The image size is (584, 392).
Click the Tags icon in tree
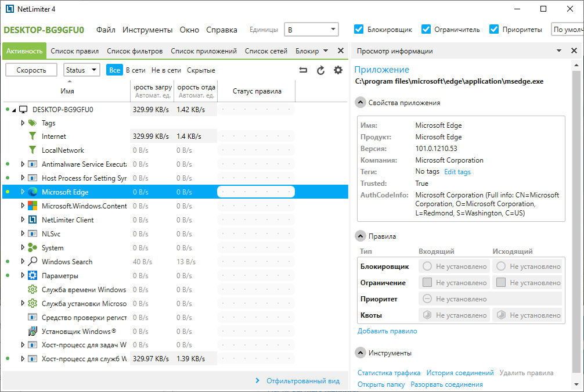point(33,123)
